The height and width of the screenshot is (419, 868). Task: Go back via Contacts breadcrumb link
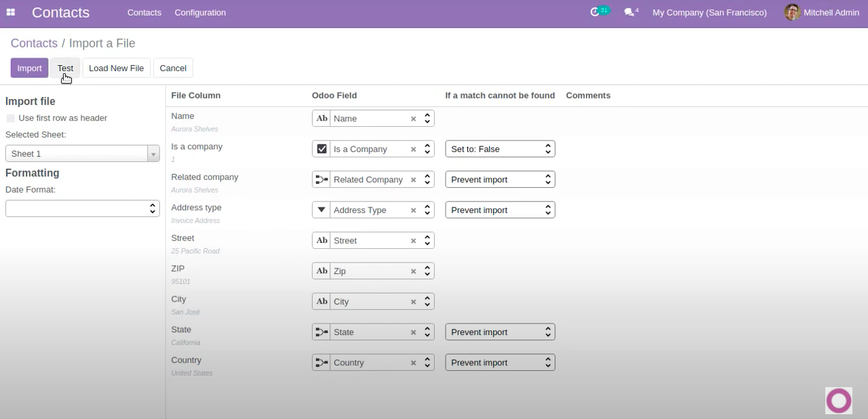[x=34, y=43]
